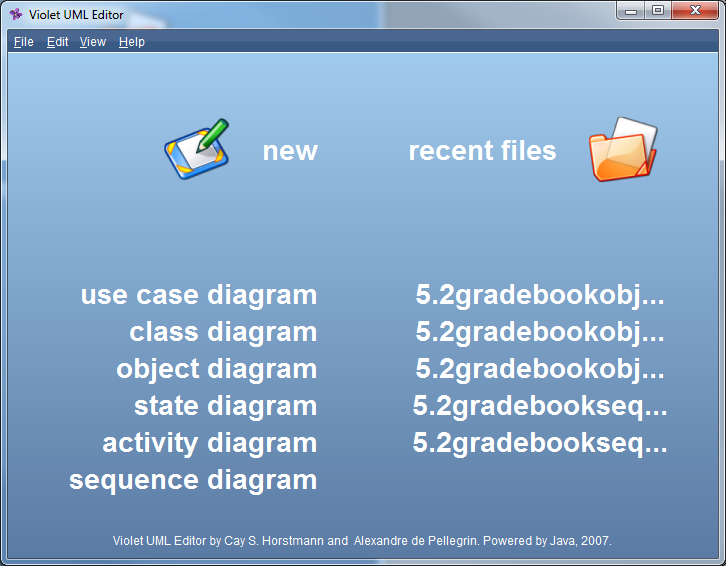The image size is (726, 566).
Task: Create a new activity diagram
Action: 210,443
